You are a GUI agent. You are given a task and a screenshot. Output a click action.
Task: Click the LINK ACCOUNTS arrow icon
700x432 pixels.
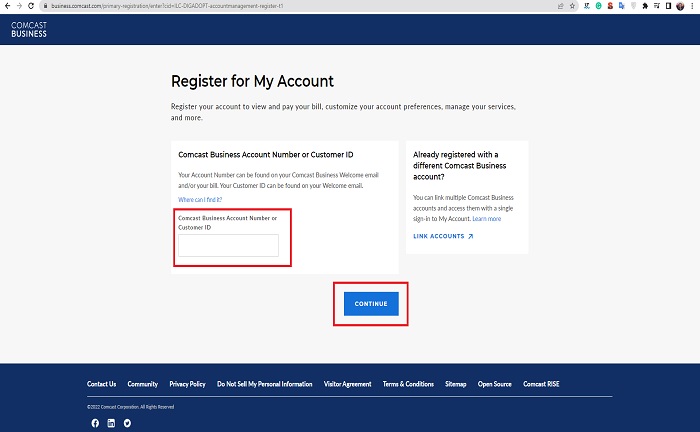471,237
